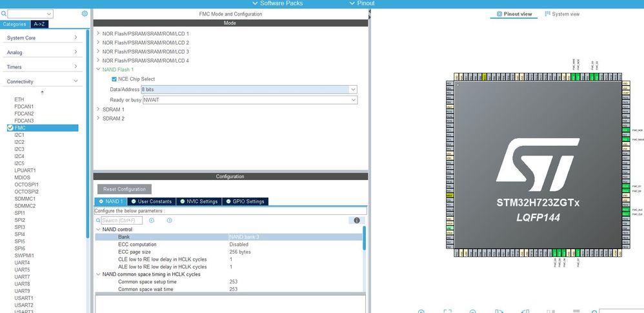Click the peripheral list vertical scrollbar
Screen dimensions: 644x313
[x=88, y=134]
